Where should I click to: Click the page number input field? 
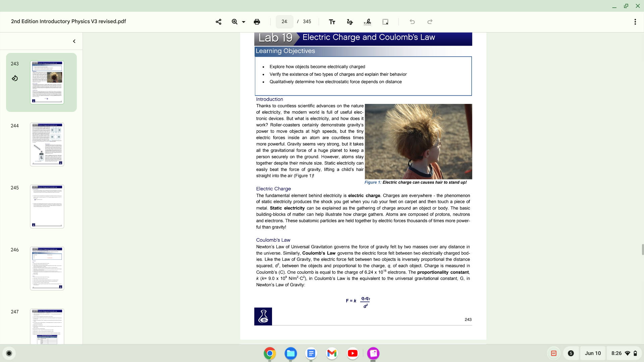click(284, 22)
